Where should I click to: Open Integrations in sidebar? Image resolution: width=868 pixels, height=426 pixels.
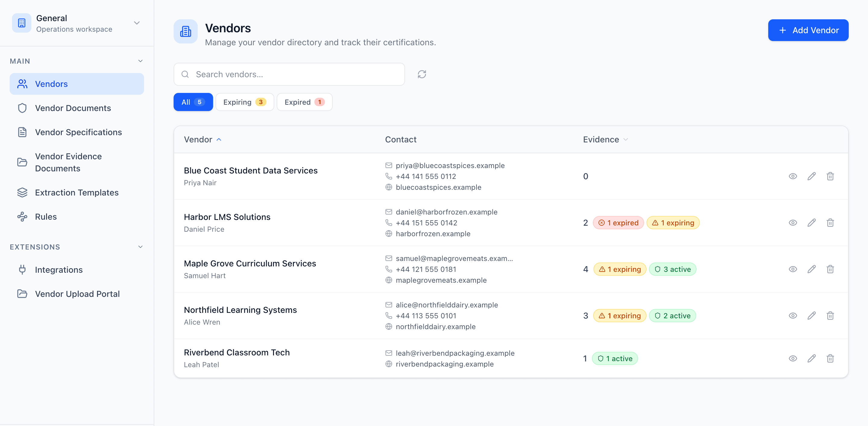[77, 270]
